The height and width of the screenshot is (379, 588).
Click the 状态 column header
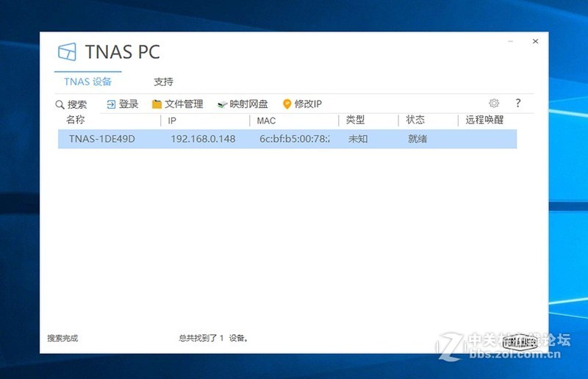click(x=415, y=120)
